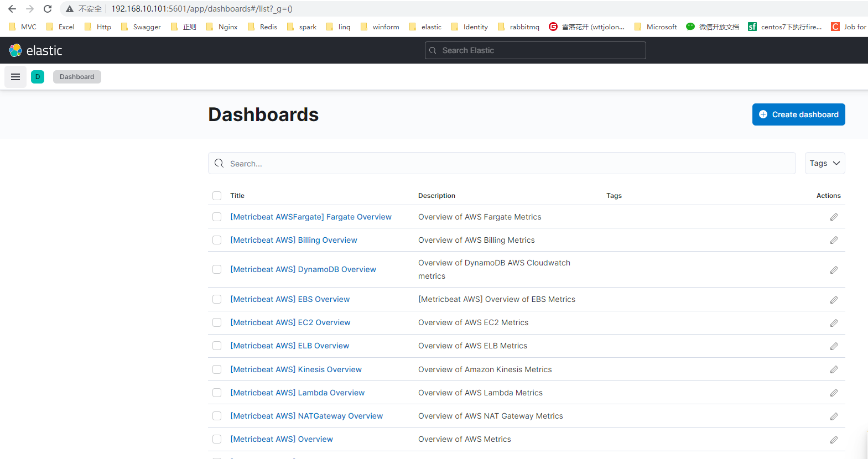Open the Nginx bookmark folder
The height and width of the screenshot is (459, 868).
pyautogui.click(x=222, y=27)
